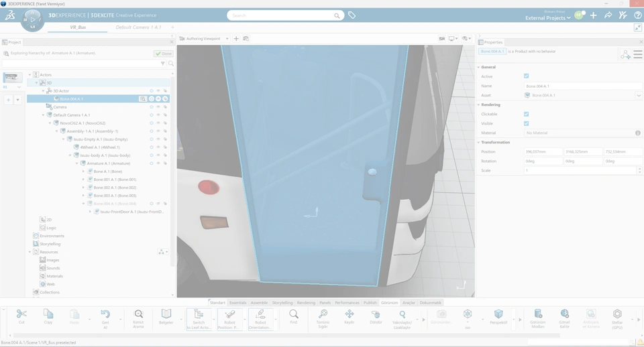Click the tag icon beside search

352,15
